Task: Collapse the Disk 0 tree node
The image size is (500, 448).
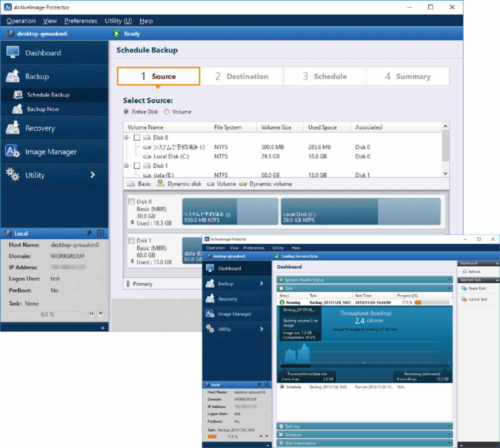Action: click(126, 137)
